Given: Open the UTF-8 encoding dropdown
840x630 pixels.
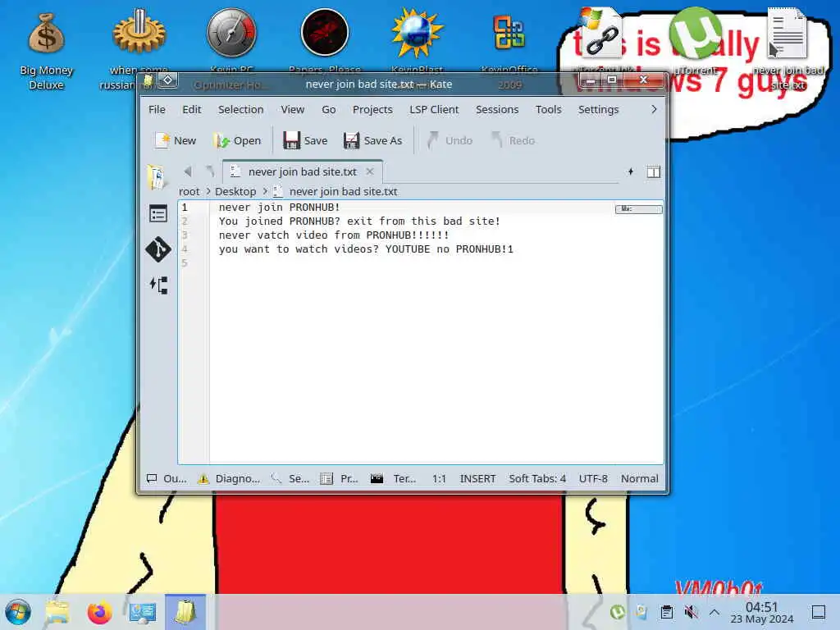Looking at the screenshot, I should [x=593, y=478].
